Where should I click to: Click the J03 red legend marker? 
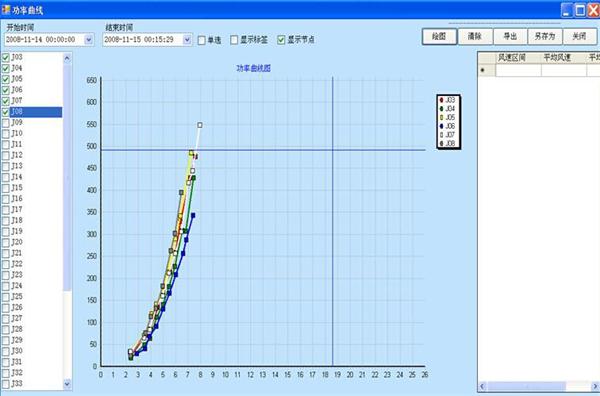coord(441,100)
